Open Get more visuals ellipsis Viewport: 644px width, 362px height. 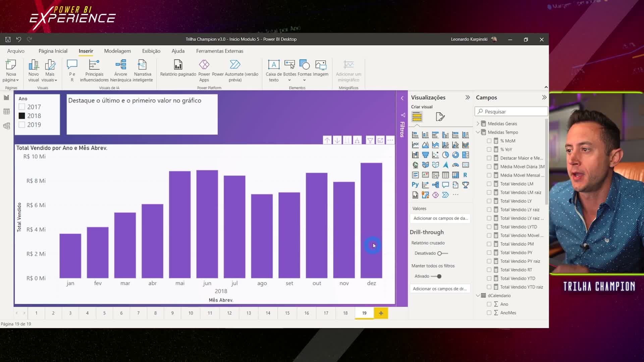click(455, 195)
